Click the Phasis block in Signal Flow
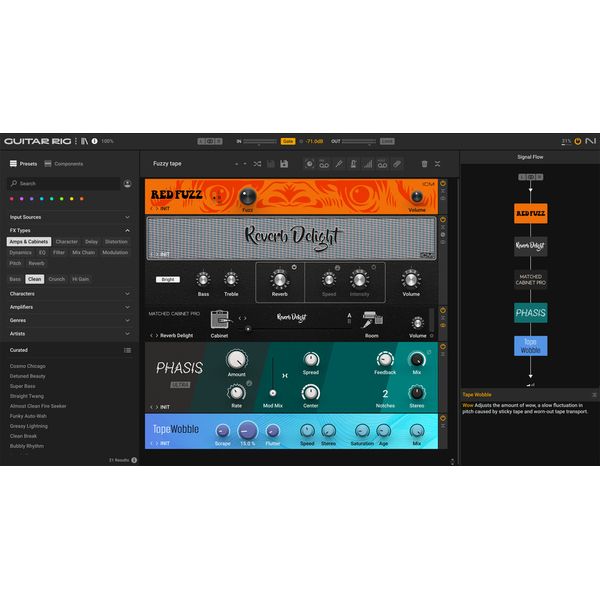Image resolution: width=600 pixels, height=600 pixels. (530, 313)
